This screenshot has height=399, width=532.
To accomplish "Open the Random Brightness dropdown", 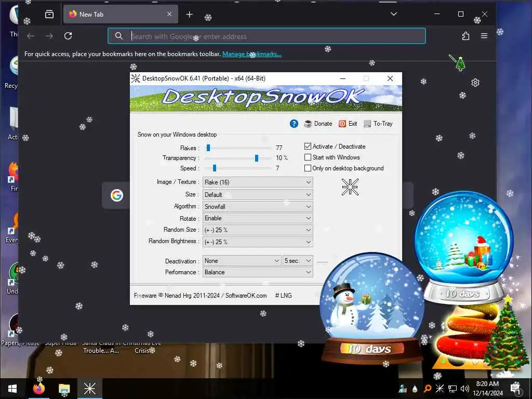I will pos(258,242).
